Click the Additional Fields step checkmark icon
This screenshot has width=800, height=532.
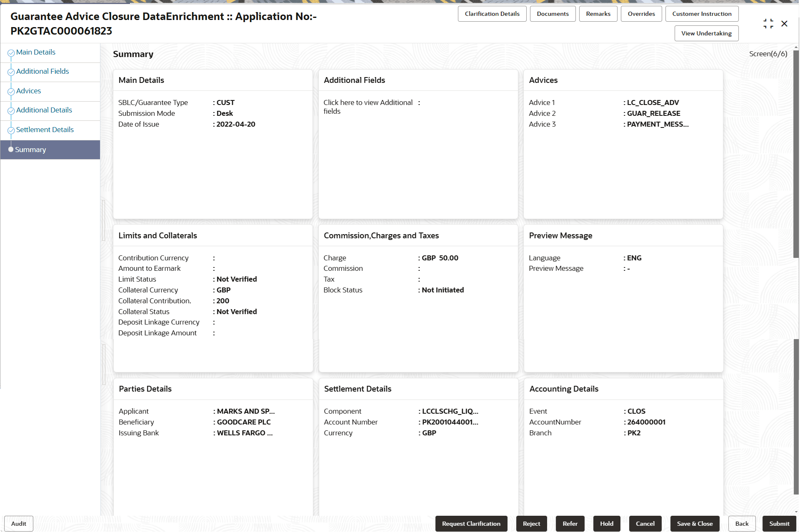(11, 72)
